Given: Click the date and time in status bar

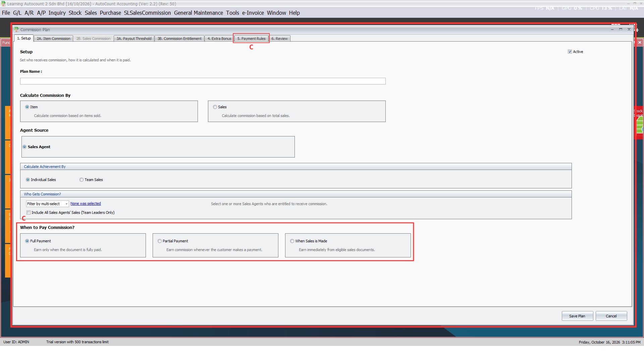Looking at the screenshot, I should tap(609, 342).
